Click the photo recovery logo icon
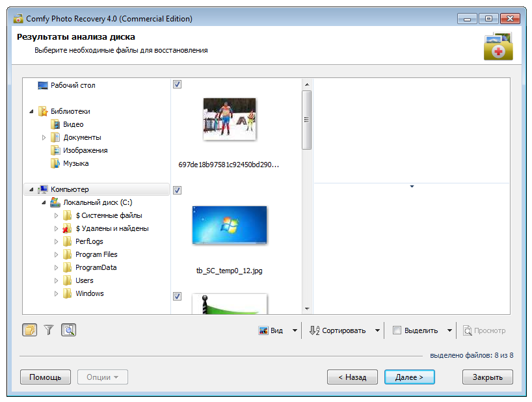The width and height of the screenshot is (532, 402). 498,47
